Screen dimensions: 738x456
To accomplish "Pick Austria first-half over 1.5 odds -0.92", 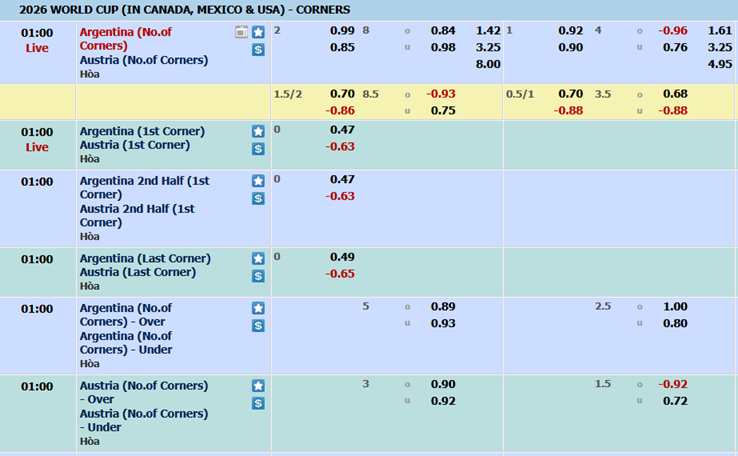I will point(673,384).
